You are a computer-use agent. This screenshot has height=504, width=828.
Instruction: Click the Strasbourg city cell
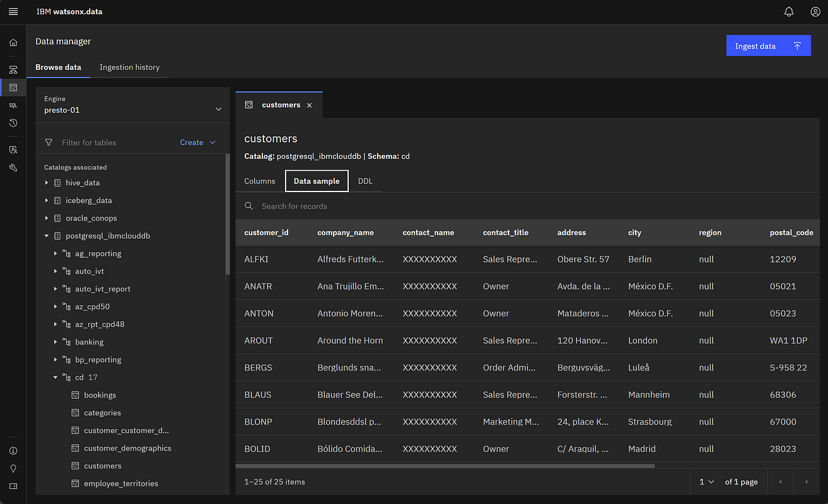[x=650, y=421]
